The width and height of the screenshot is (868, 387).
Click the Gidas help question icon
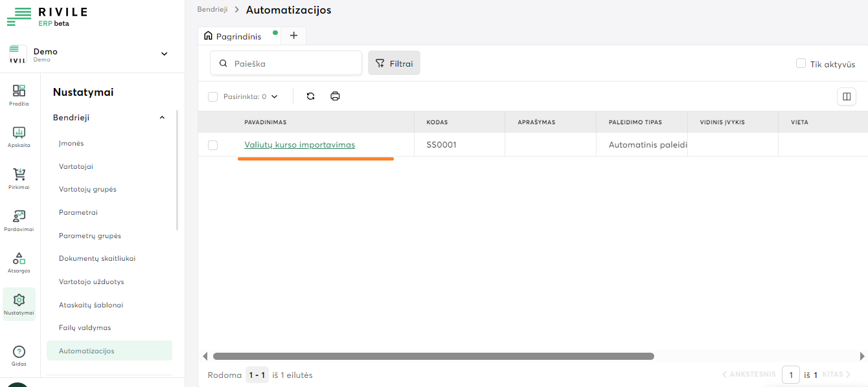point(19,352)
